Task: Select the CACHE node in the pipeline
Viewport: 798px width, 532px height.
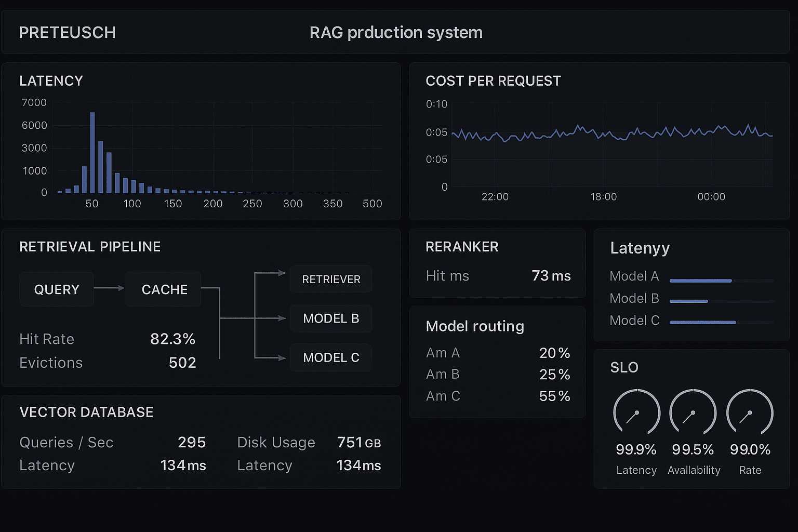Action: (163, 289)
